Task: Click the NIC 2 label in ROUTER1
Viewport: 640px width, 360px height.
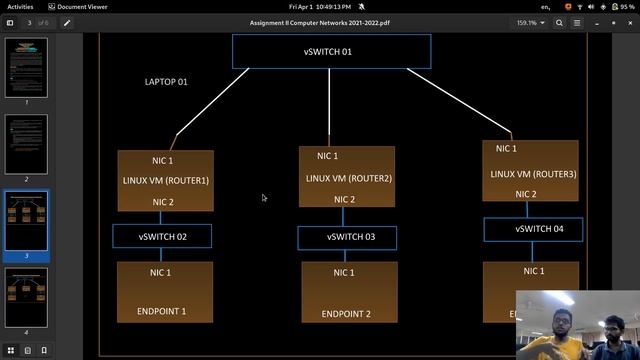Action: point(163,202)
